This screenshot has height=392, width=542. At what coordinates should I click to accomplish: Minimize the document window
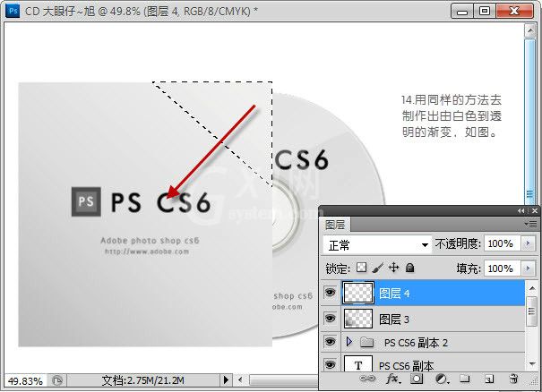click(x=462, y=12)
